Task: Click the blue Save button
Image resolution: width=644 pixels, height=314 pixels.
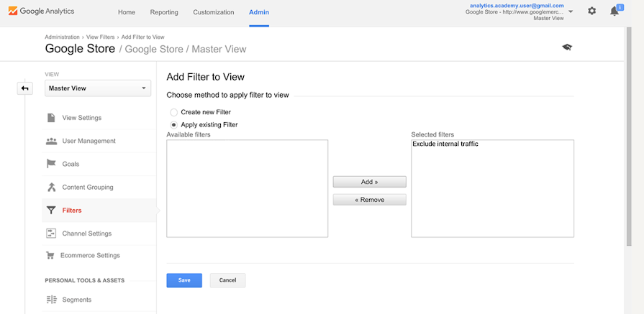Action: pyautogui.click(x=184, y=280)
